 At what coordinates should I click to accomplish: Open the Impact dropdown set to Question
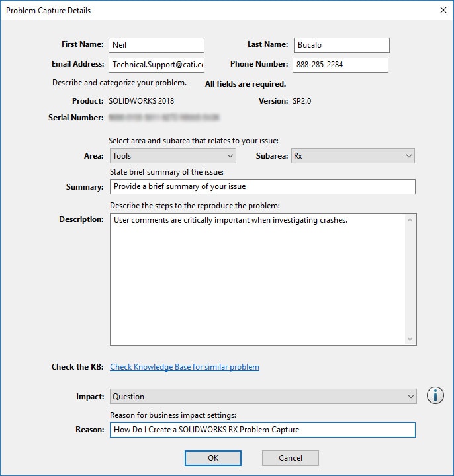coord(263,397)
